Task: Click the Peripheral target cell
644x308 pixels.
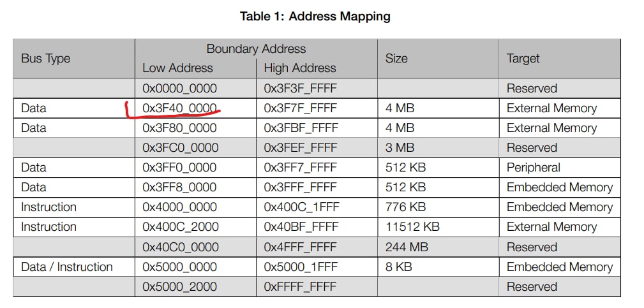Action: 533,168
